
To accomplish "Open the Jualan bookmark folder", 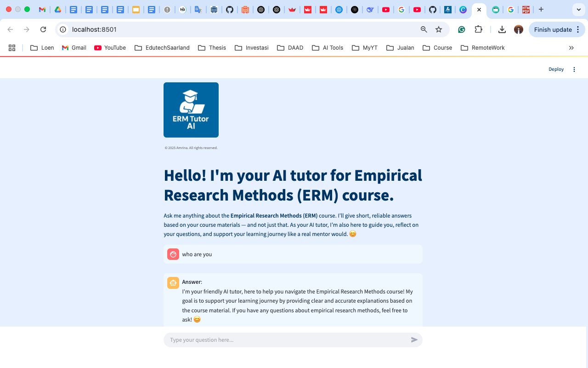I will [x=401, y=47].
